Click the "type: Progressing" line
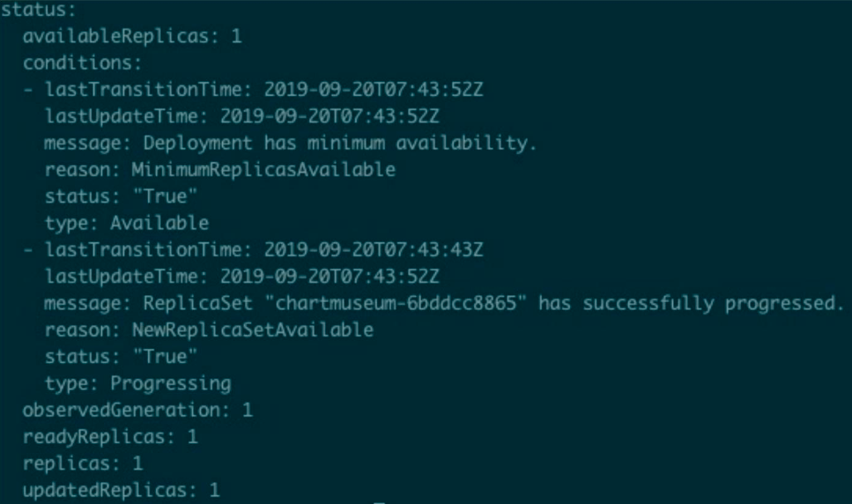852x504 pixels. point(137,383)
